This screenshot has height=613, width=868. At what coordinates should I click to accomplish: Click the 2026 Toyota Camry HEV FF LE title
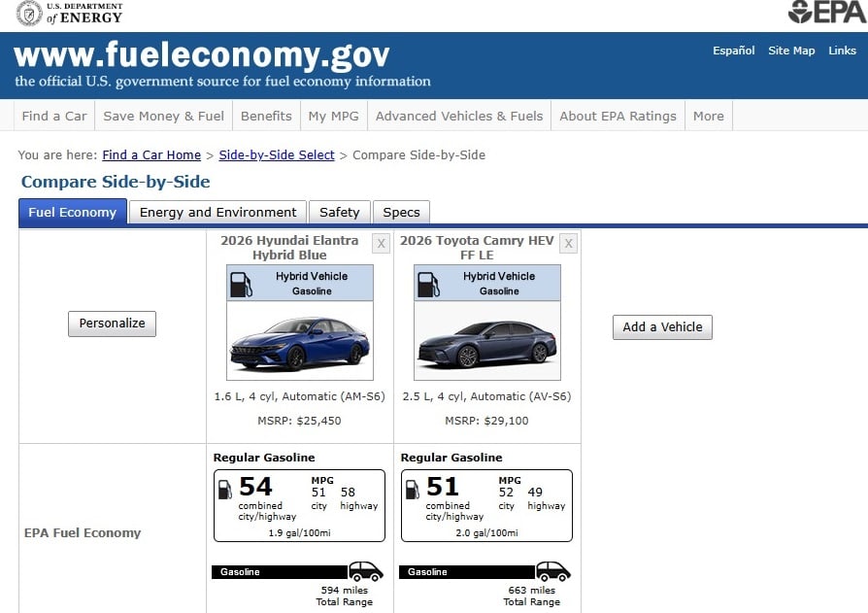pyautogui.click(x=477, y=248)
